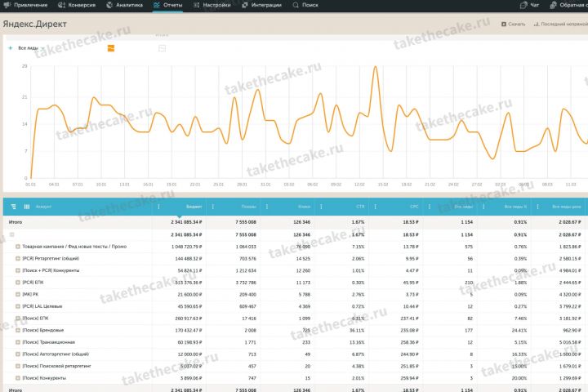Open Поиск search with magnifier icon
Screen dimensions: 588x392
tap(296, 5)
